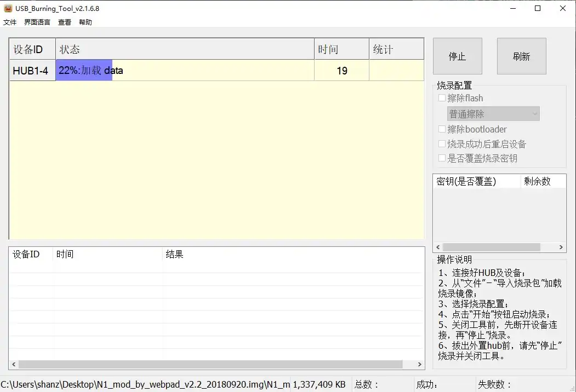Expand the 普通擦除 dropdown

tap(493, 114)
